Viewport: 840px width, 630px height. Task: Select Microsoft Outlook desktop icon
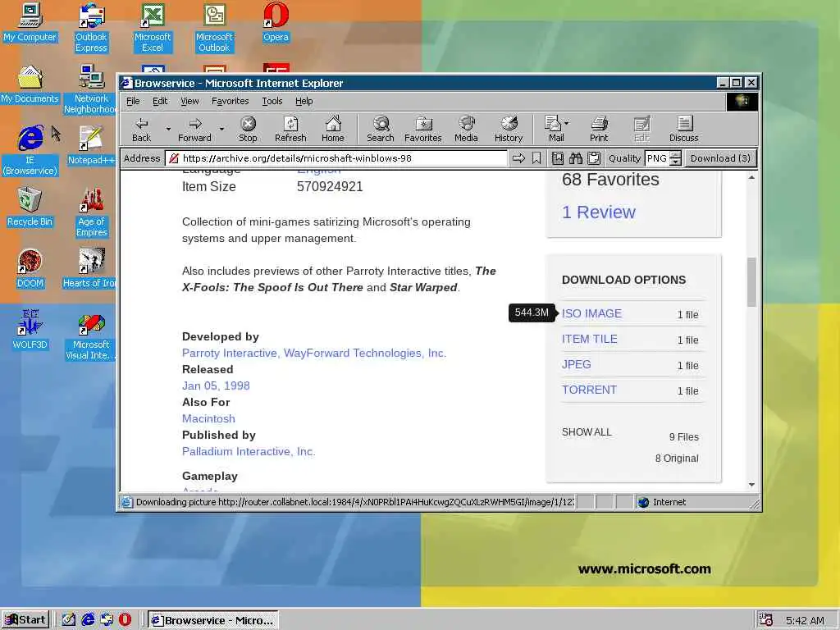214,28
